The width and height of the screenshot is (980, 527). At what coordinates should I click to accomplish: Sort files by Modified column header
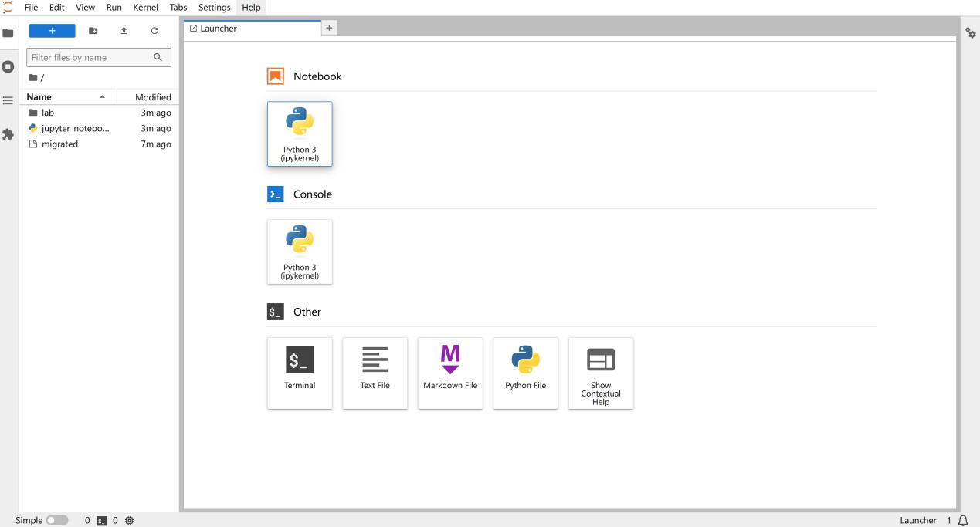148,97
